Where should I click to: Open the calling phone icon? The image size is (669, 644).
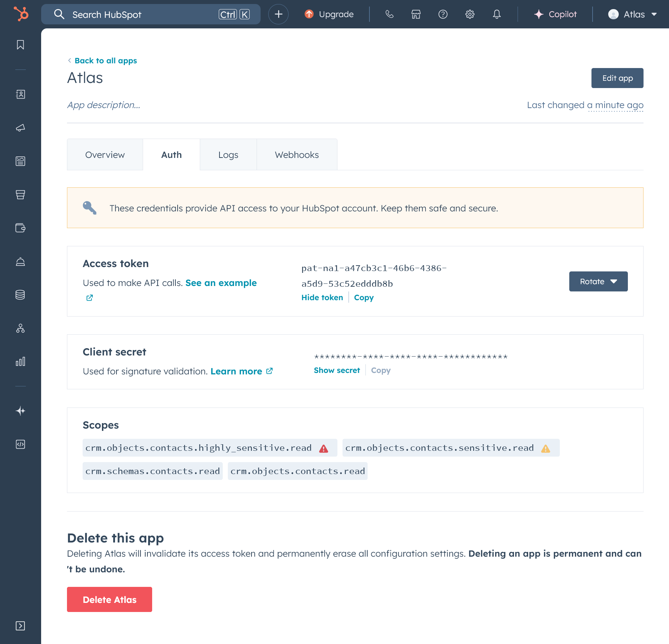coord(389,14)
